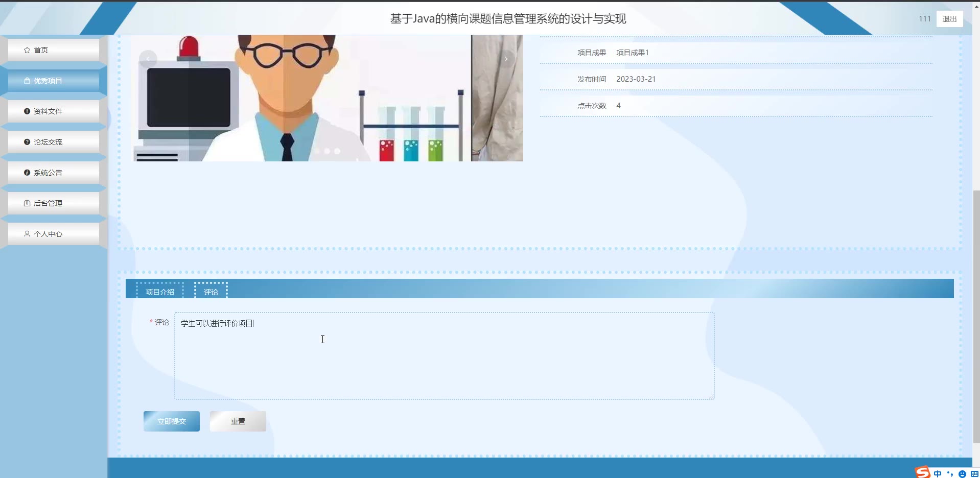Click the comment box resize handle
The height and width of the screenshot is (478, 980).
coord(711,396)
